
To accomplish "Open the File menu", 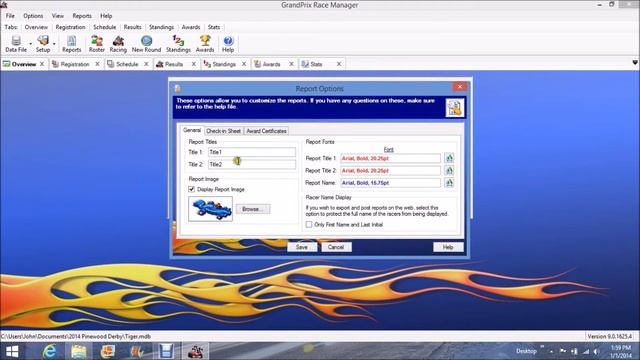I will 10,16.
